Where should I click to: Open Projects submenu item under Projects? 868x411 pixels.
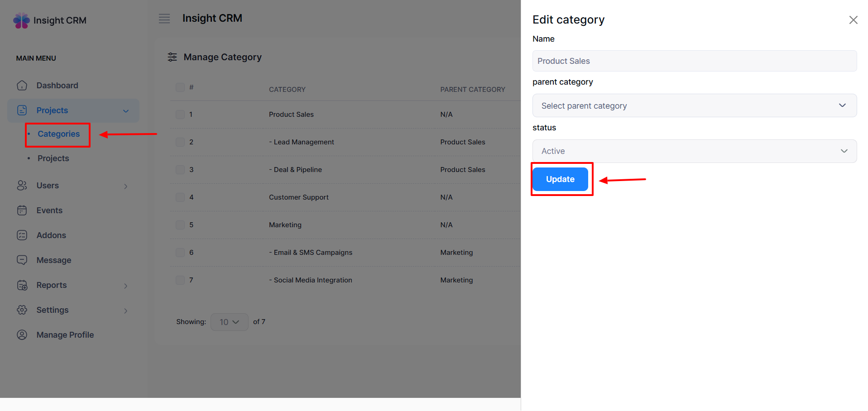[x=53, y=158]
